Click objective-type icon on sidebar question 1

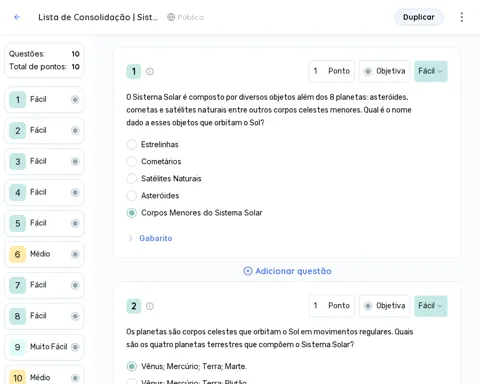click(x=75, y=99)
